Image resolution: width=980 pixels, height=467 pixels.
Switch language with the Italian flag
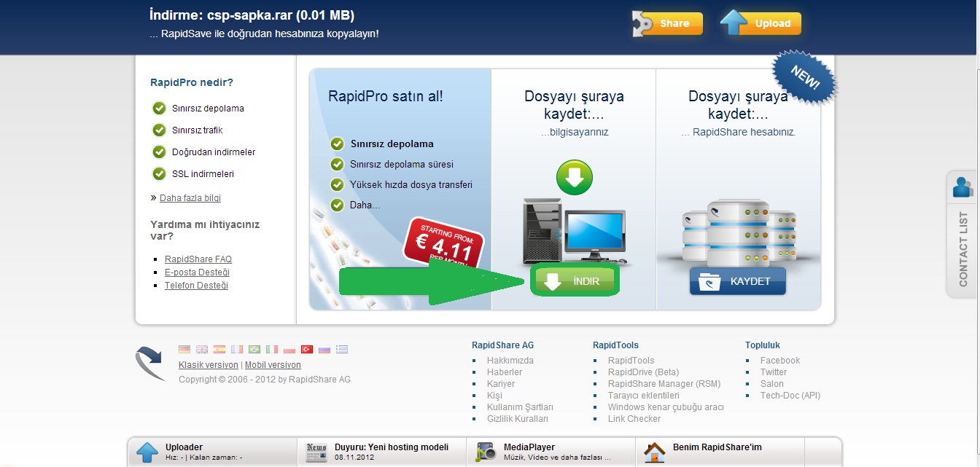point(272,350)
